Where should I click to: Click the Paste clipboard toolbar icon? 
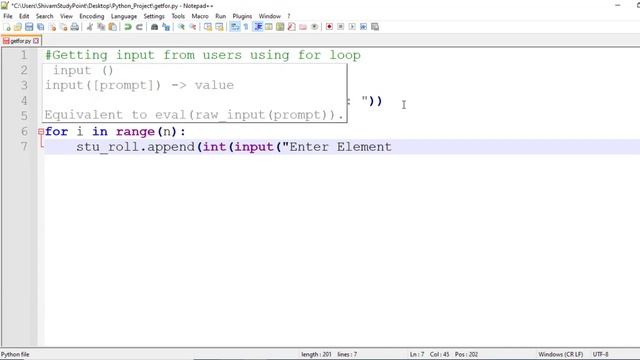(112, 27)
